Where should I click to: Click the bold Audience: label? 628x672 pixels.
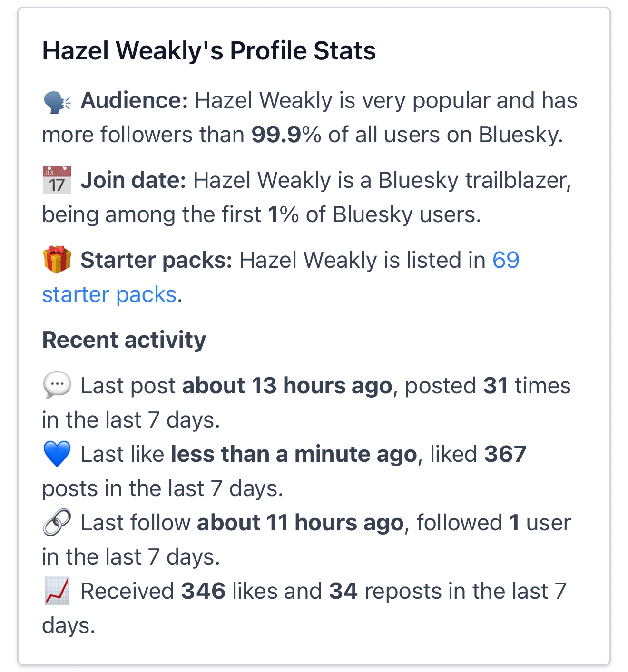coord(135,101)
